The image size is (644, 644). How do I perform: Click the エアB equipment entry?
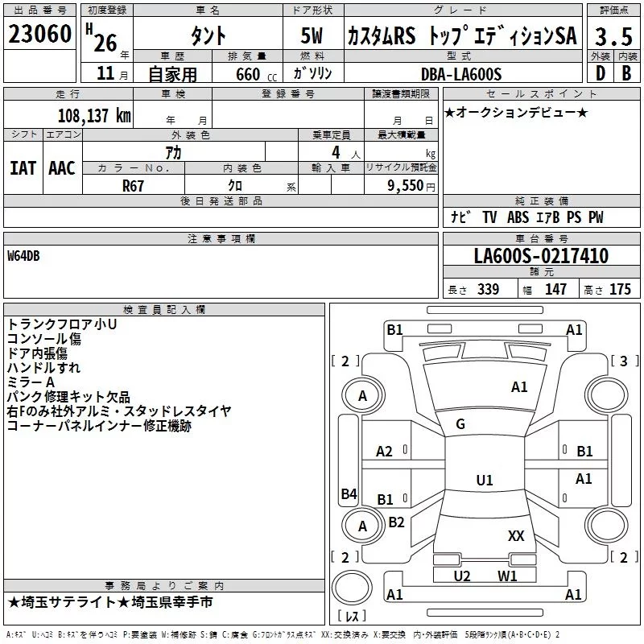[x=548, y=217]
